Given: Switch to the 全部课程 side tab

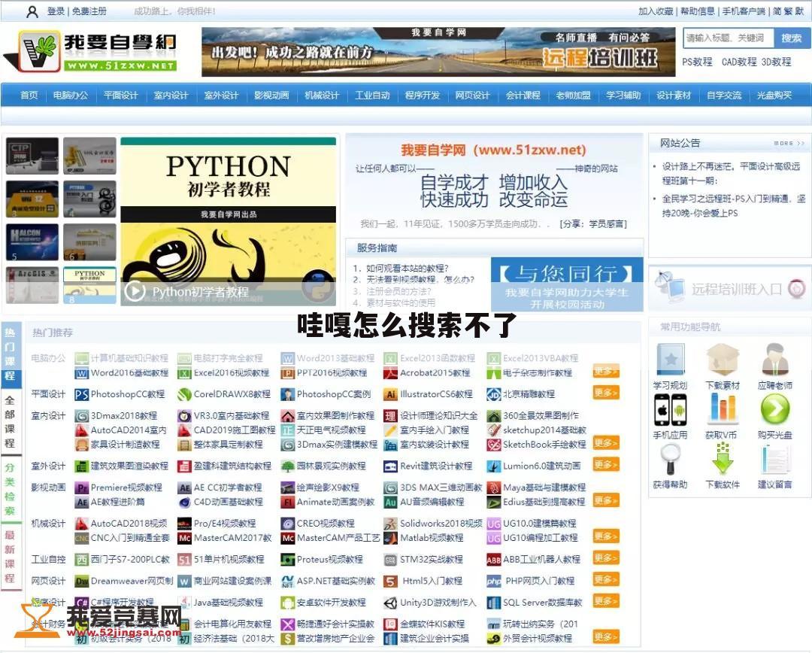Looking at the screenshot, I should (11, 421).
